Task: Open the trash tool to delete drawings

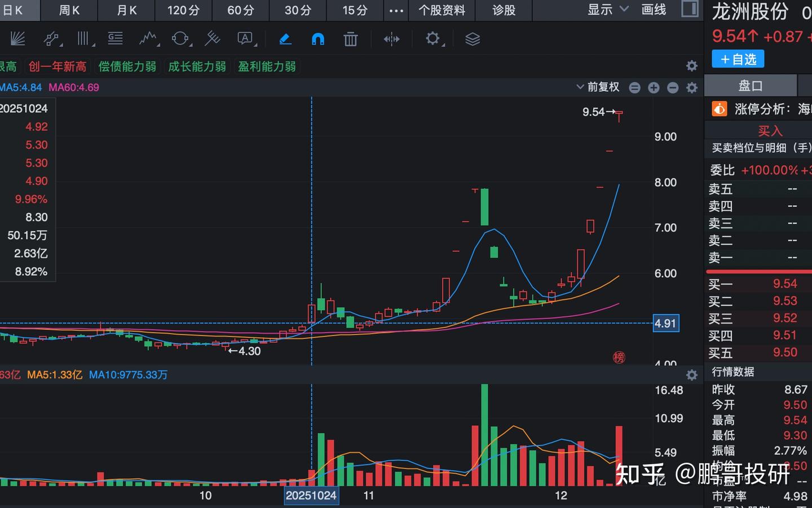Action: click(350, 38)
